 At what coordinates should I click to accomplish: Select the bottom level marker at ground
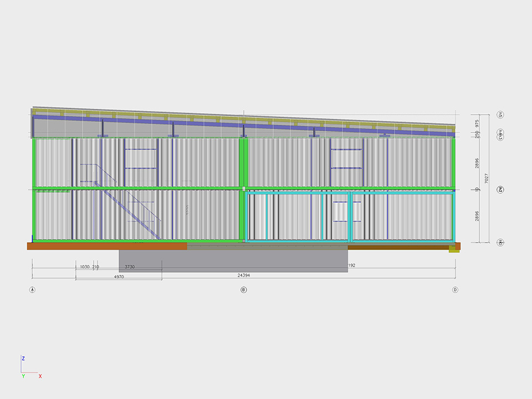500,242
